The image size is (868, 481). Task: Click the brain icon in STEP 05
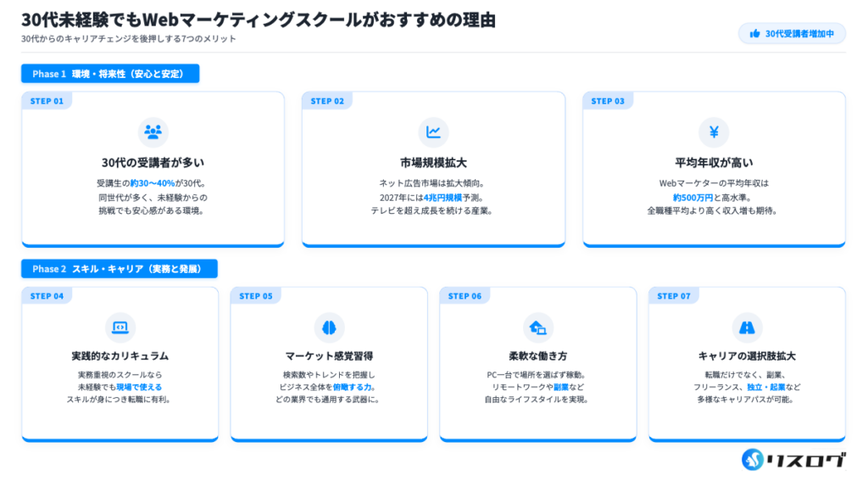tap(329, 327)
